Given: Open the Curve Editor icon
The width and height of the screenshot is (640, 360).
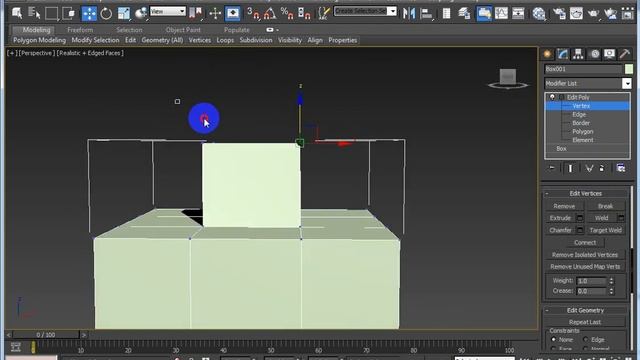Looking at the screenshot, I should pos(501,13).
